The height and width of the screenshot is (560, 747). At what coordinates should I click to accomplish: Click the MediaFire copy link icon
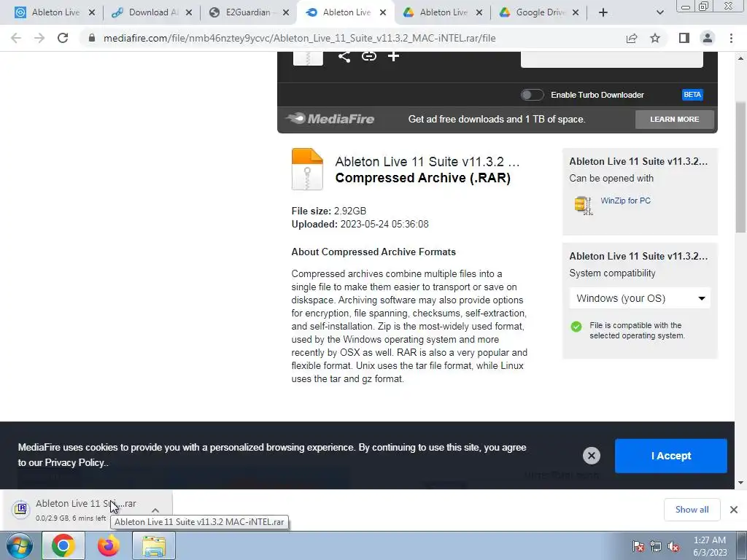(x=368, y=57)
